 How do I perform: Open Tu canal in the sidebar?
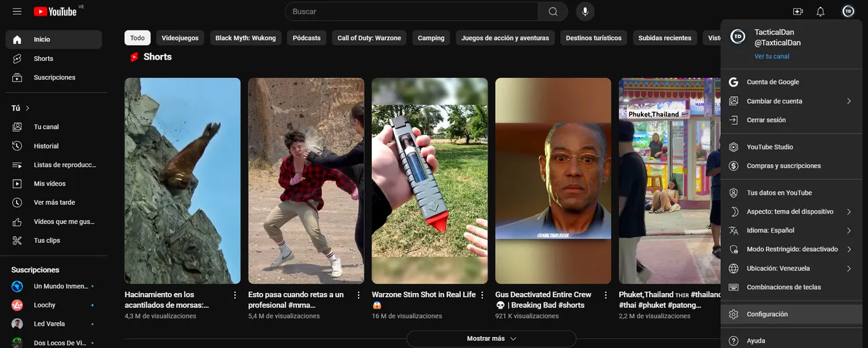tap(54, 127)
